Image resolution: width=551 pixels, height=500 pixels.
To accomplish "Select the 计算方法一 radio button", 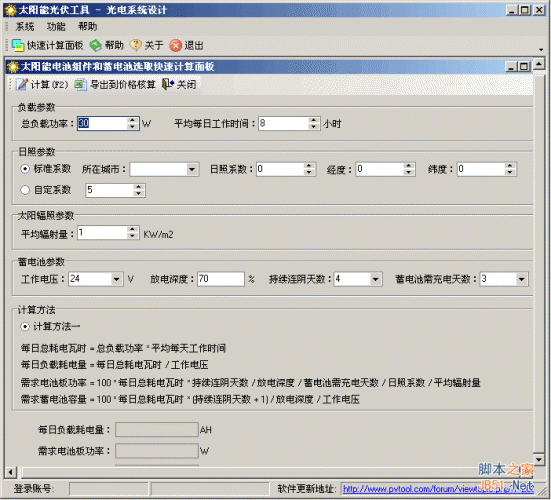I will pyautogui.click(x=25, y=326).
